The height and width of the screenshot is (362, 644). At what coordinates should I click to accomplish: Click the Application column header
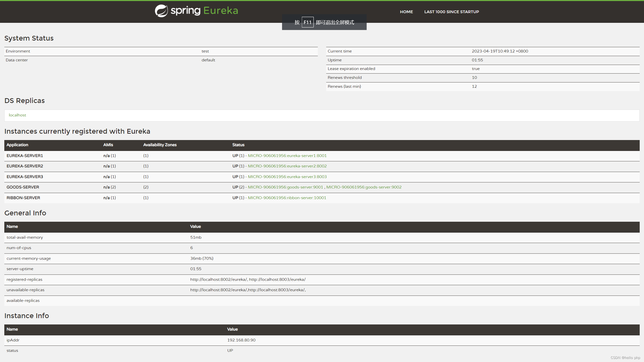click(x=17, y=145)
